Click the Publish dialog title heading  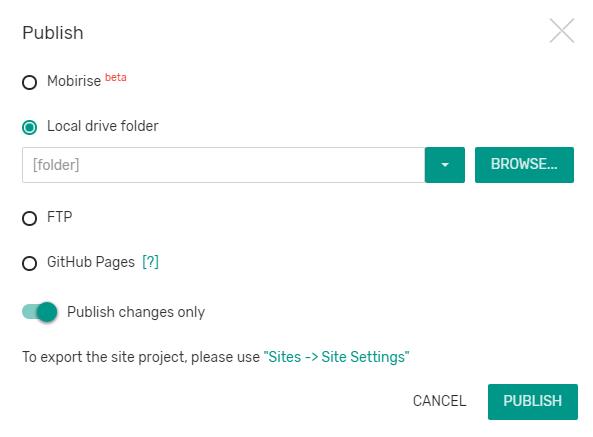(53, 33)
